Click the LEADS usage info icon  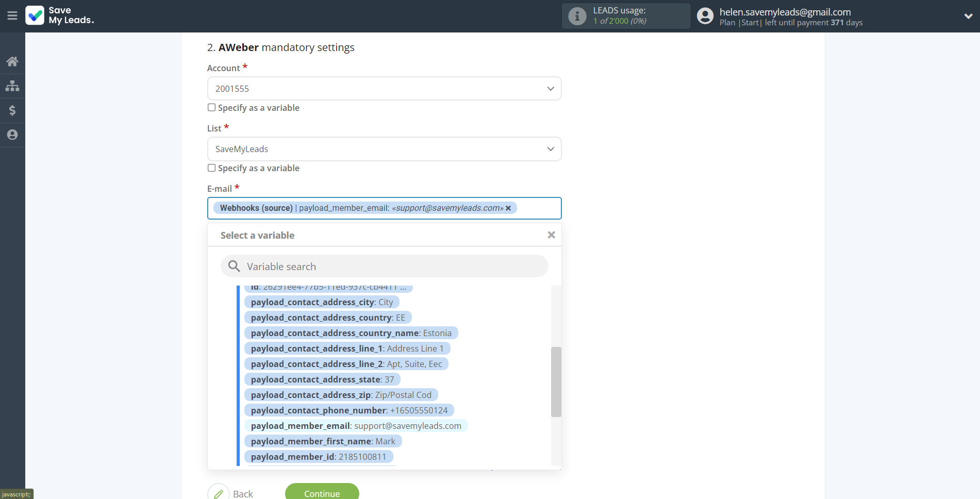[577, 16]
